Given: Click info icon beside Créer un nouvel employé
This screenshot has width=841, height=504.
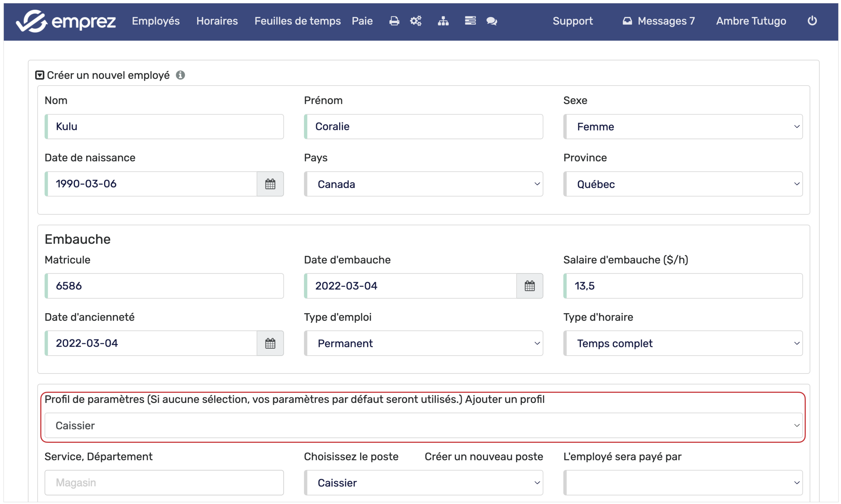Looking at the screenshot, I should pos(180,75).
